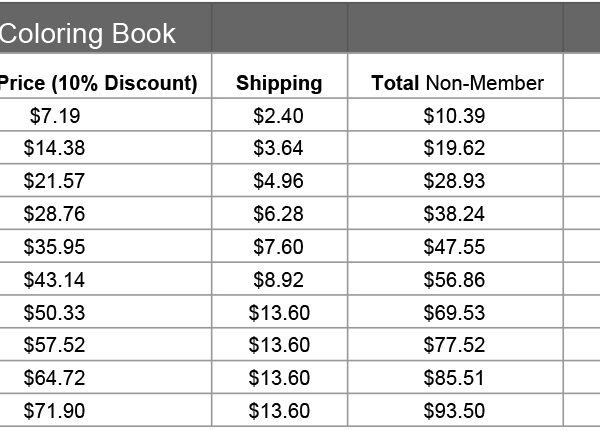
Task: Select the $8.92 shipping cell
Action: click(279, 280)
